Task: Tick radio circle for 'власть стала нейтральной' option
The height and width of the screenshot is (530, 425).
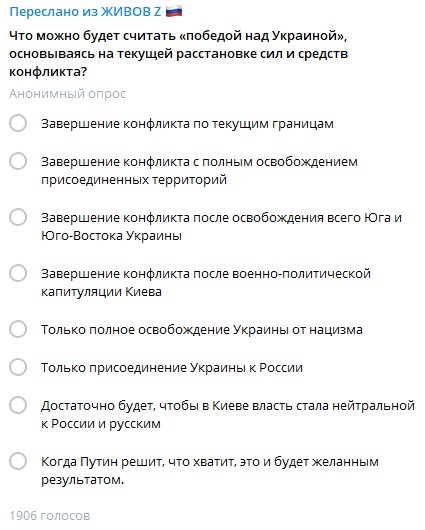Action: pos(18,405)
